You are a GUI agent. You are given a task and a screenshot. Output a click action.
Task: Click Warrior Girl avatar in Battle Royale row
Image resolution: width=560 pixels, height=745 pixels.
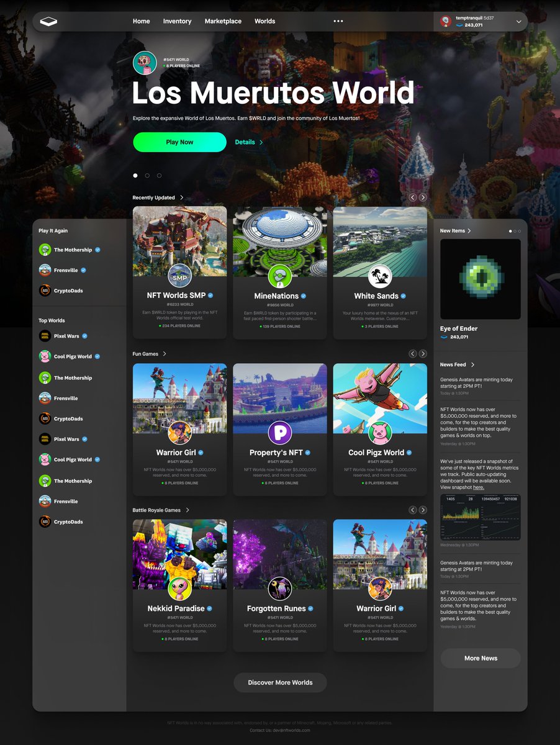tap(380, 589)
